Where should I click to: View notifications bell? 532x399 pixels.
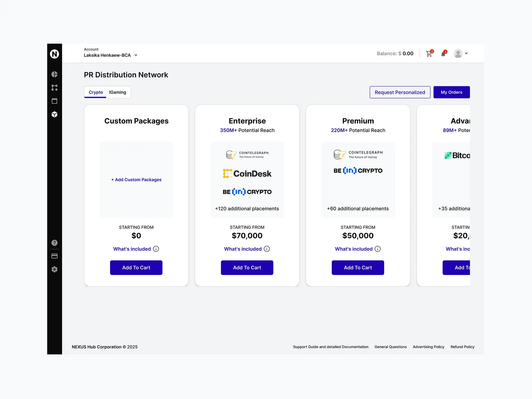(x=443, y=54)
